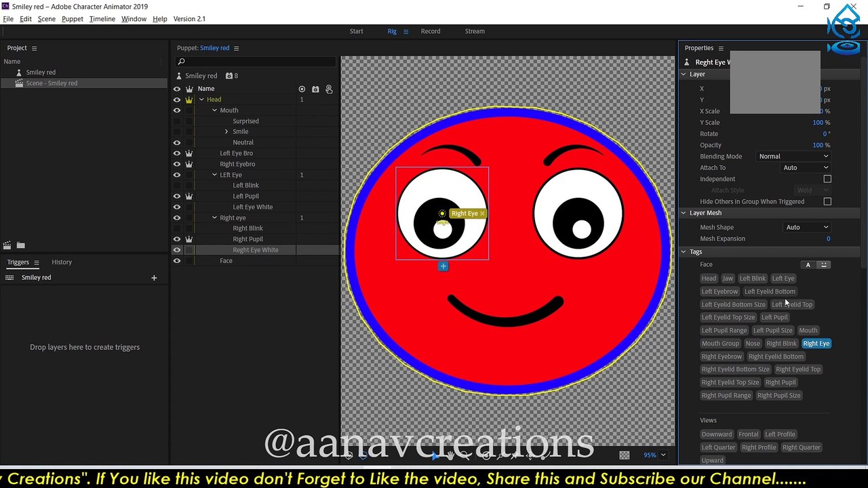The height and width of the screenshot is (488, 868).
Task: Hide the Head layer with eye icon
Action: coord(177,100)
